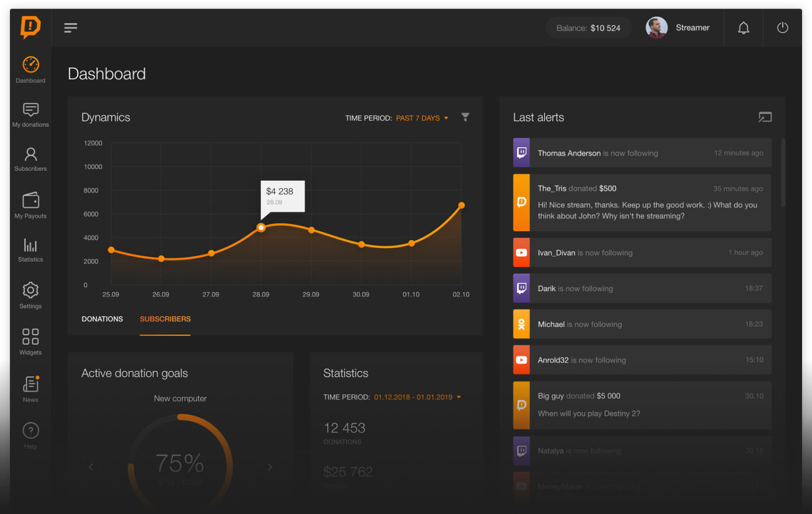Click the Balance $10 524 button
The image size is (812, 514).
pyautogui.click(x=588, y=28)
